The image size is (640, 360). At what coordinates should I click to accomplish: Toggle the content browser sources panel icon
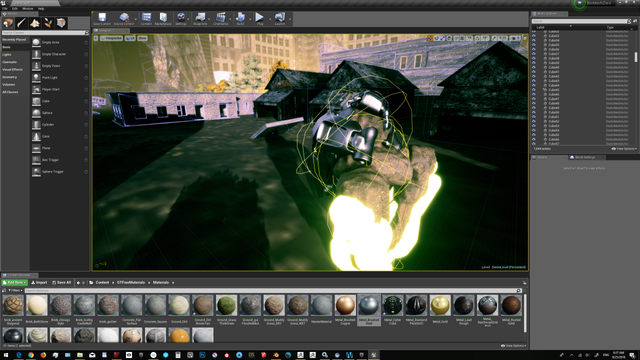click(x=4, y=290)
